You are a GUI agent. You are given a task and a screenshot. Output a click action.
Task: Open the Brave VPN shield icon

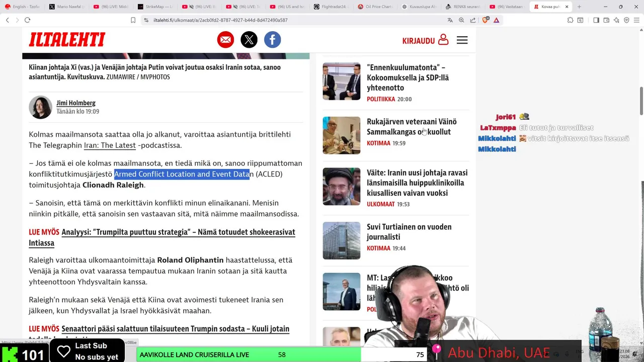626,20
